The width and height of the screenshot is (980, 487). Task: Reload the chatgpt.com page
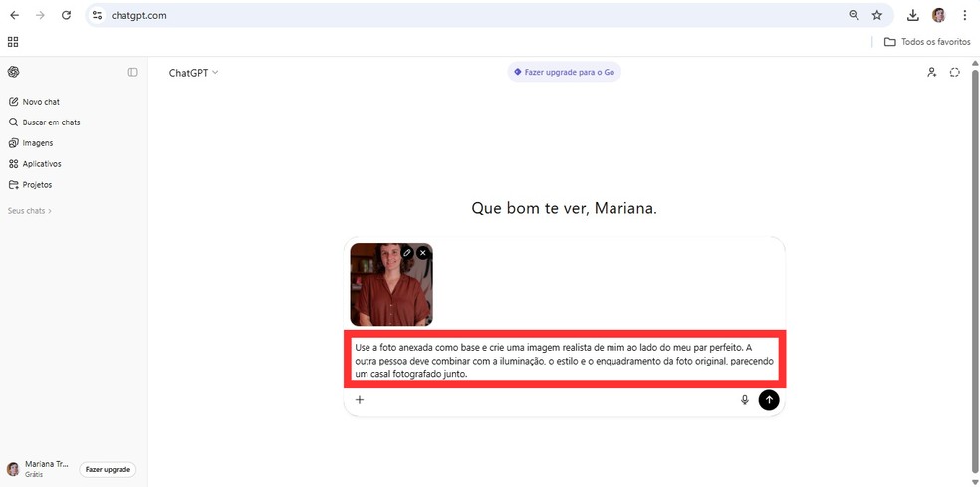pyautogui.click(x=67, y=16)
